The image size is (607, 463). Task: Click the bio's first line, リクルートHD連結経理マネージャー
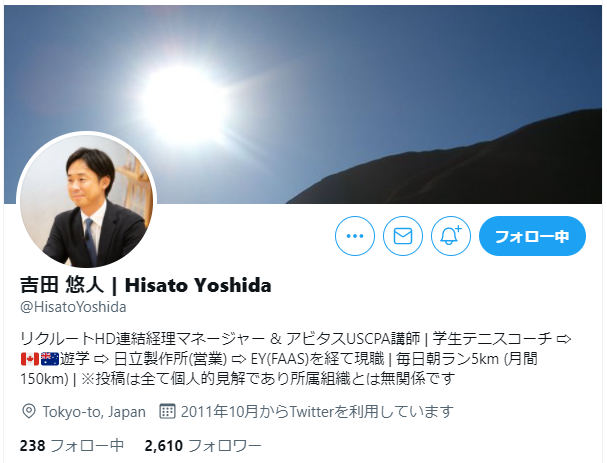(143, 339)
